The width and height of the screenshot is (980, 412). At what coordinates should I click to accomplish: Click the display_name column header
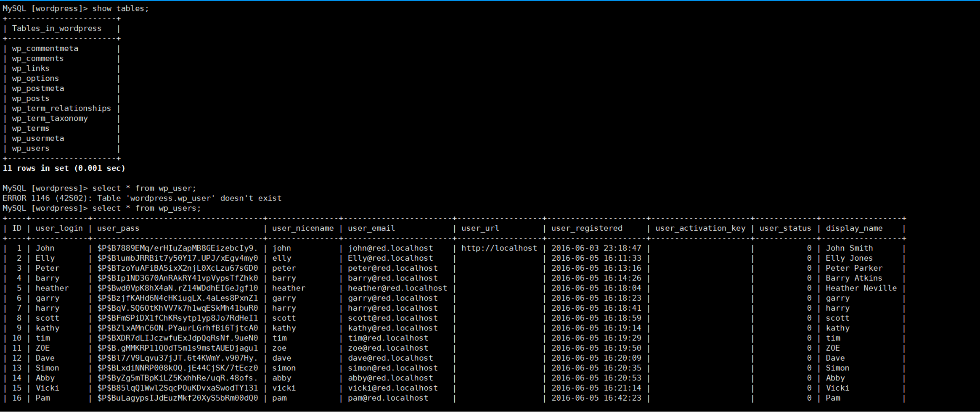pos(854,228)
